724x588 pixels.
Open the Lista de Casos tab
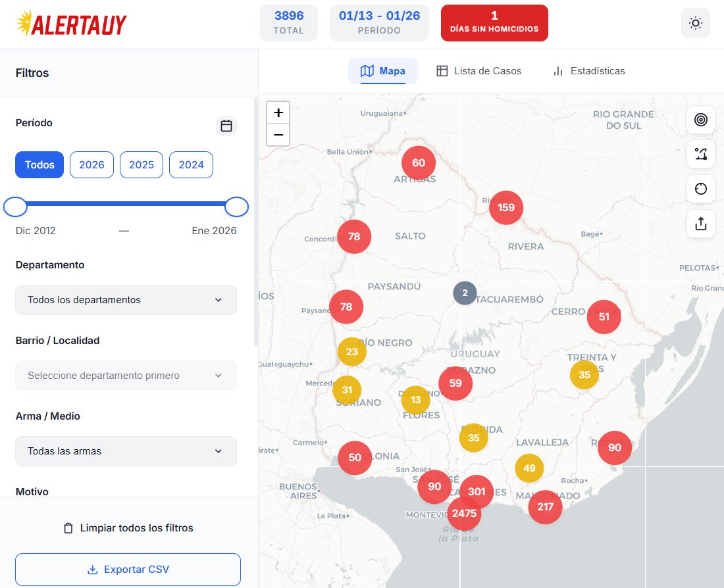pos(478,71)
